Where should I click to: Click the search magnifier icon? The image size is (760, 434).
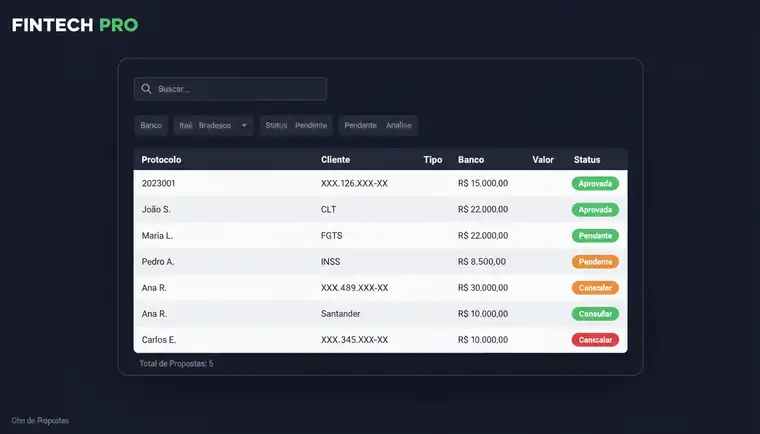(x=146, y=88)
